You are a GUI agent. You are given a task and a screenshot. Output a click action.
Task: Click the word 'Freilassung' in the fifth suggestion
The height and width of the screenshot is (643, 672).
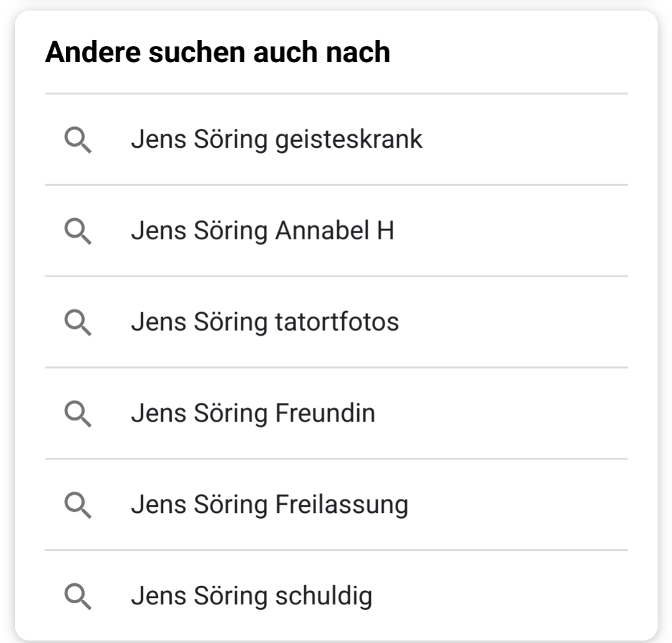(342, 506)
